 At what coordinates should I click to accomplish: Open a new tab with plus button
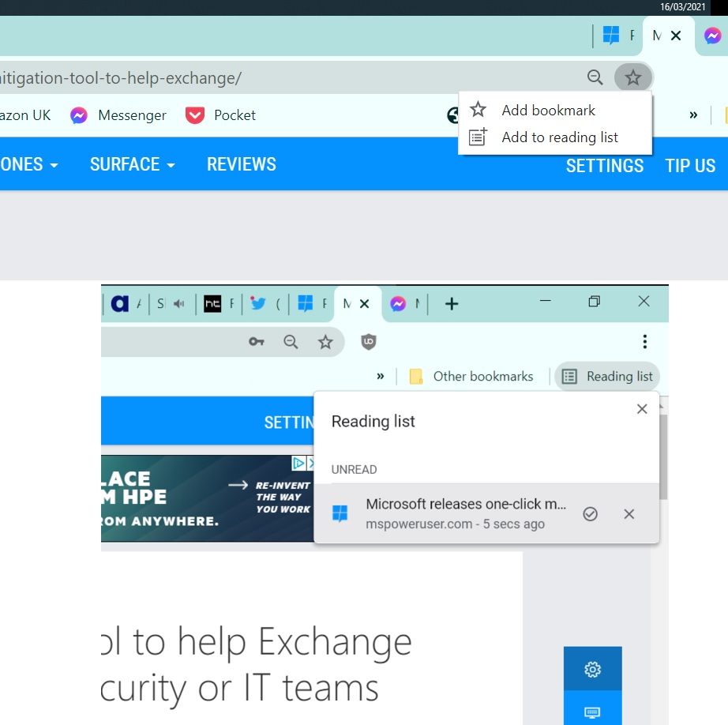tap(452, 304)
